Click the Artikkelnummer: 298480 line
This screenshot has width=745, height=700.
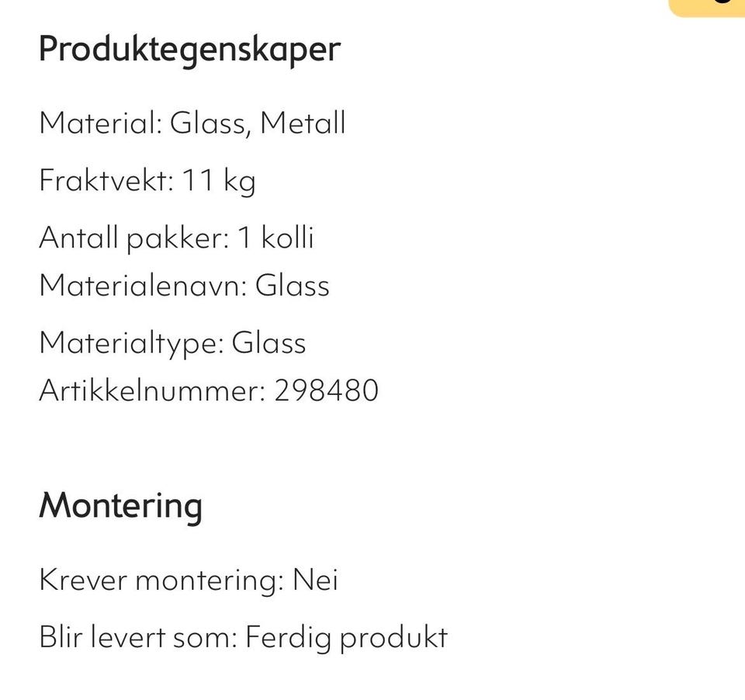[208, 390]
